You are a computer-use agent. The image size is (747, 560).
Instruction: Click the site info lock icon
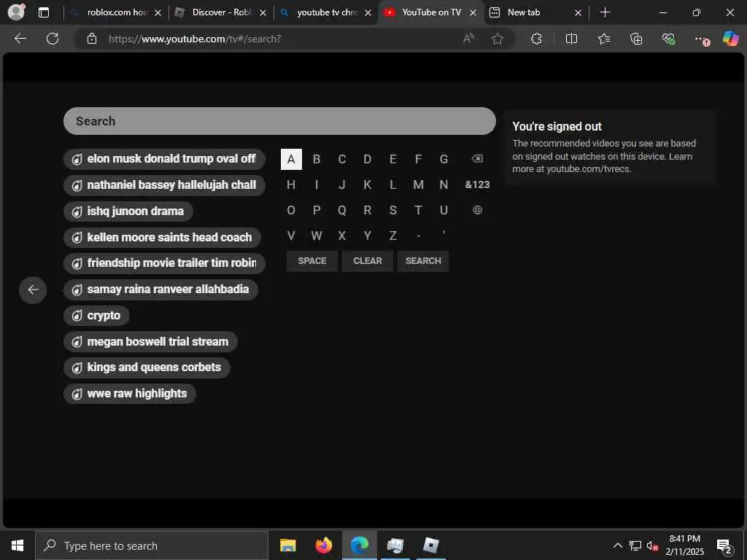[x=92, y=39]
